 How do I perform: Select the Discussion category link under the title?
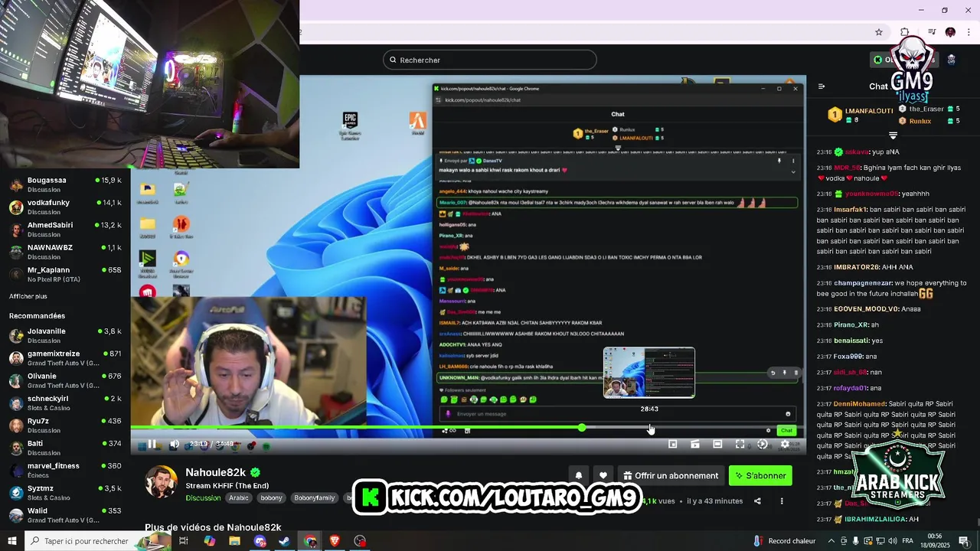pyautogui.click(x=203, y=498)
